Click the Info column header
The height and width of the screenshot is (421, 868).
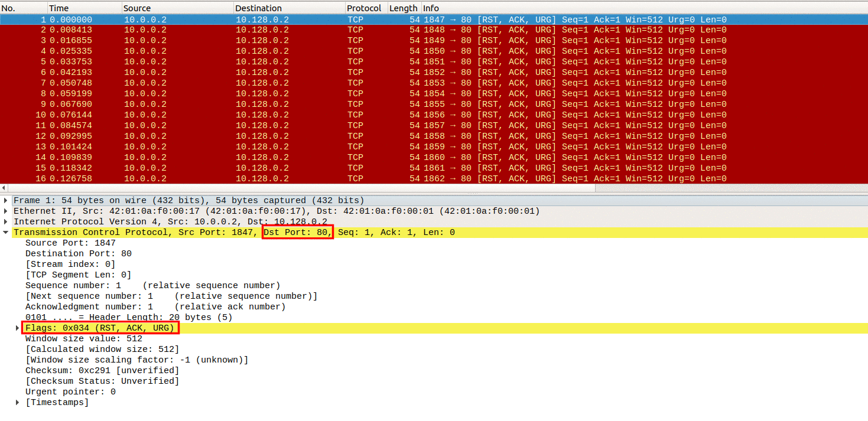(644, 8)
